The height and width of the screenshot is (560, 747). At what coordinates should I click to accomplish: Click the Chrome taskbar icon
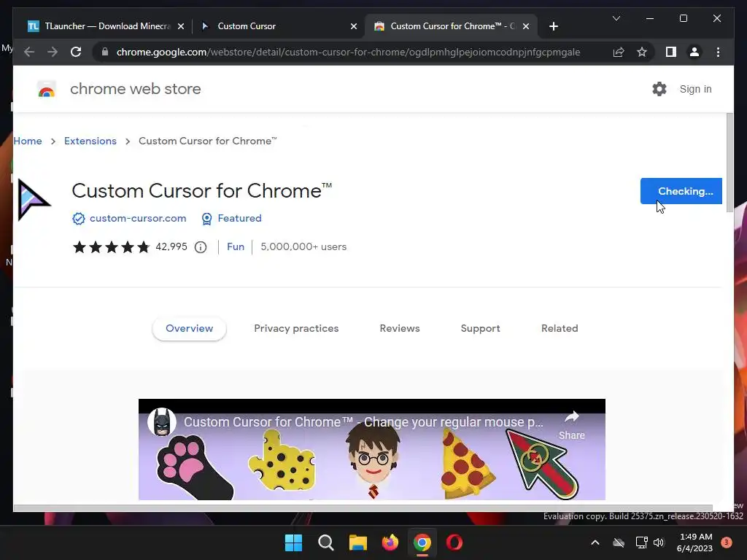click(x=422, y=542)
